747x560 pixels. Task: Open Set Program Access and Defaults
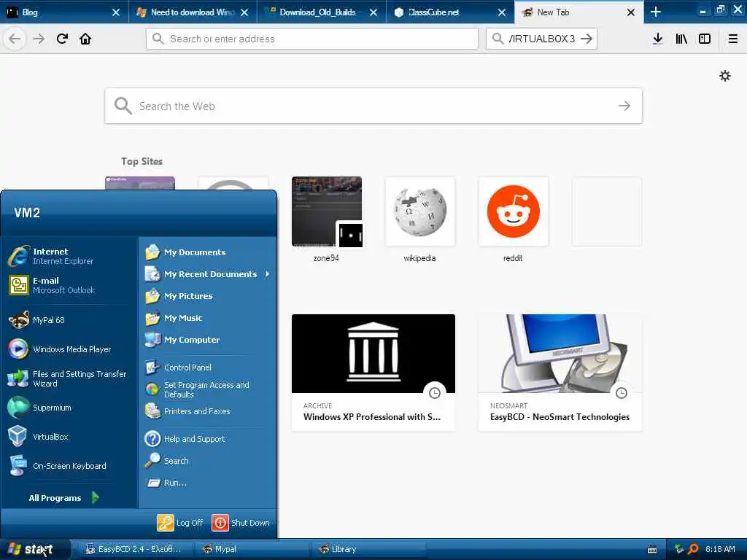[x=208, y=389]
